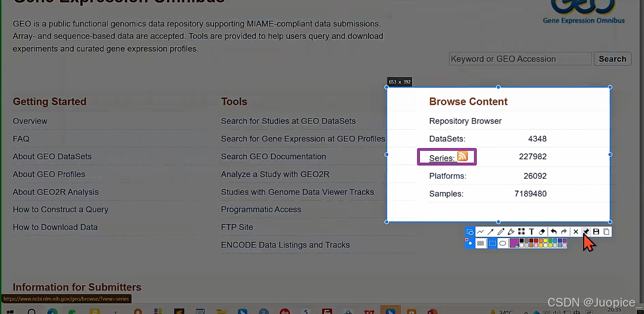This screenshot has width=644, height=314.
Task: Click the Information for Submitters heading
Action: click(x=77, y=287)
